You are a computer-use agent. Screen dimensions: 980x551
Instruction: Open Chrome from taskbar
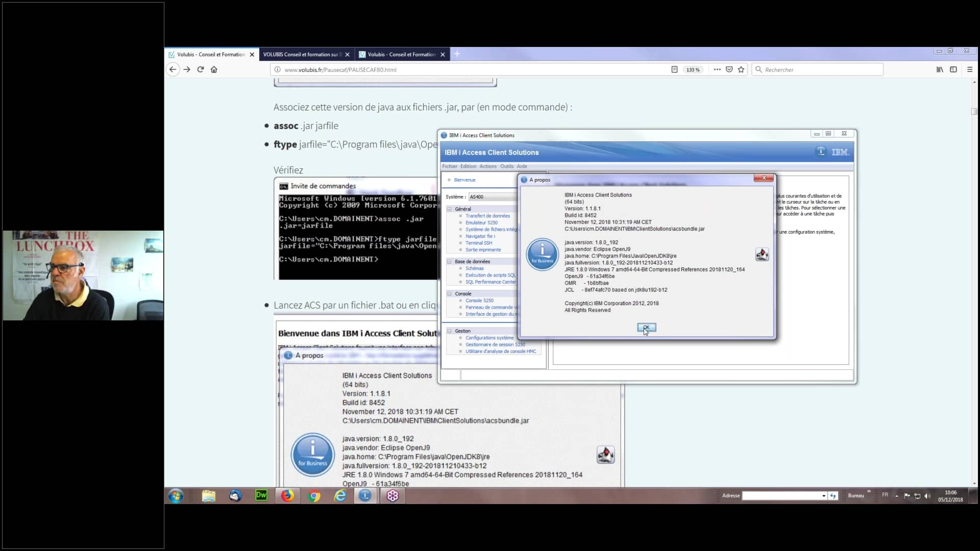coord(314,495)
